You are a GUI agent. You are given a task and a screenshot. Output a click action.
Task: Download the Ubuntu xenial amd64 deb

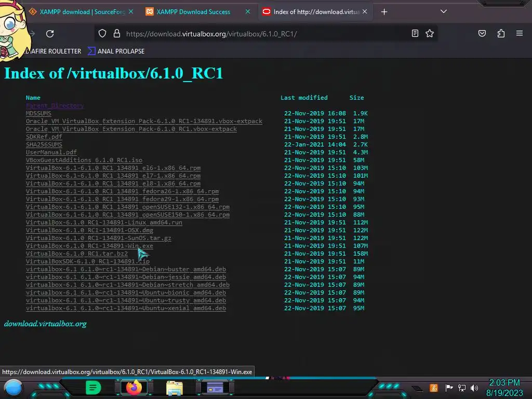126,309
